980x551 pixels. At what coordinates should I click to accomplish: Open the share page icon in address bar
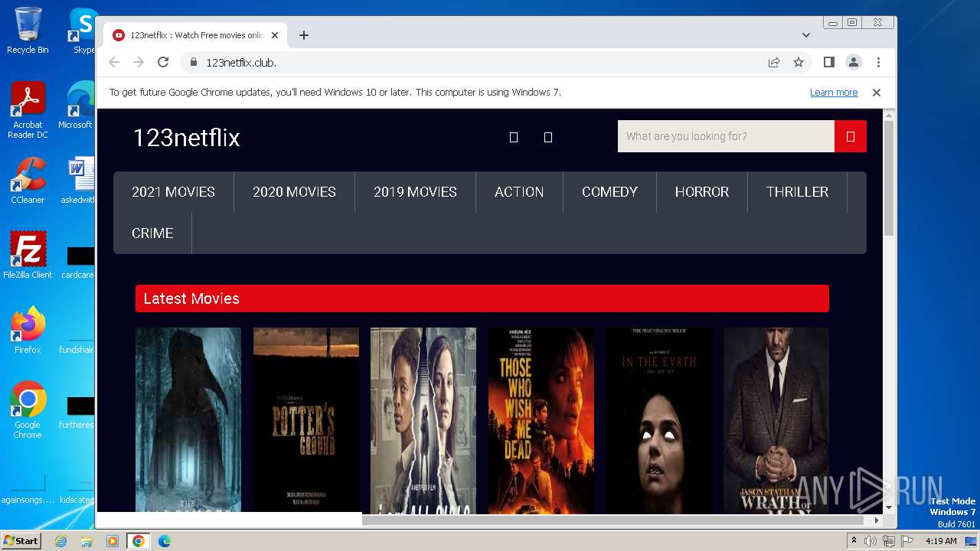point(774,62)
